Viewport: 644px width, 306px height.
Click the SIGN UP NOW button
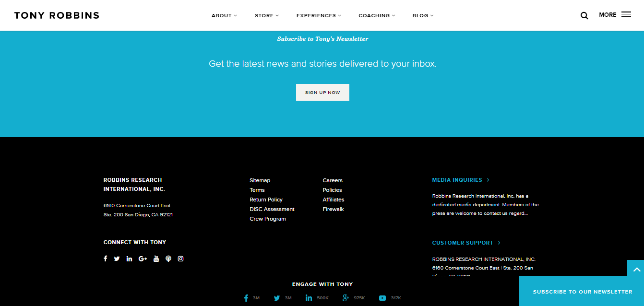322,92
